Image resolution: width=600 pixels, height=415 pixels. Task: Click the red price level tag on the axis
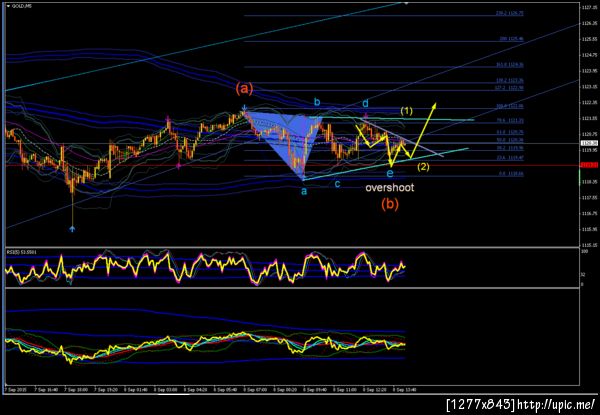tap(587, 165)
